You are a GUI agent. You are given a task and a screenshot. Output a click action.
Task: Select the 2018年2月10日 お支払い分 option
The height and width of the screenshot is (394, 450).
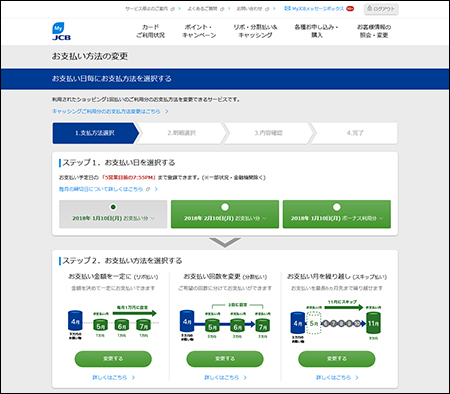(x=225, y=214)
